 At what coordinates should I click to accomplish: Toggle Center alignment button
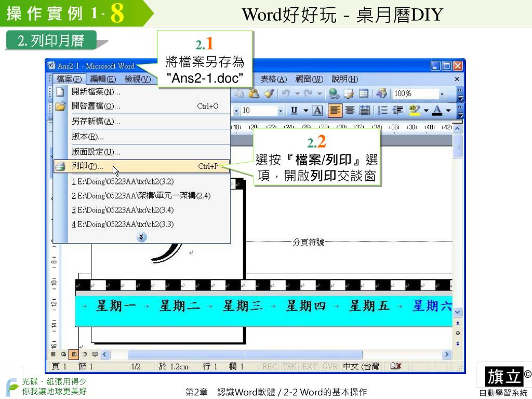pyautogui.click(x=350, y=110)
